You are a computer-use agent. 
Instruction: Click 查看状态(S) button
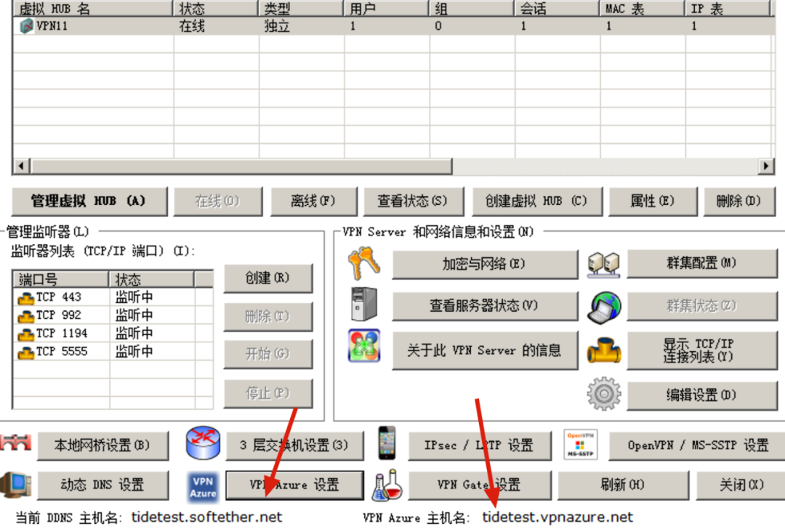(414, 201)
